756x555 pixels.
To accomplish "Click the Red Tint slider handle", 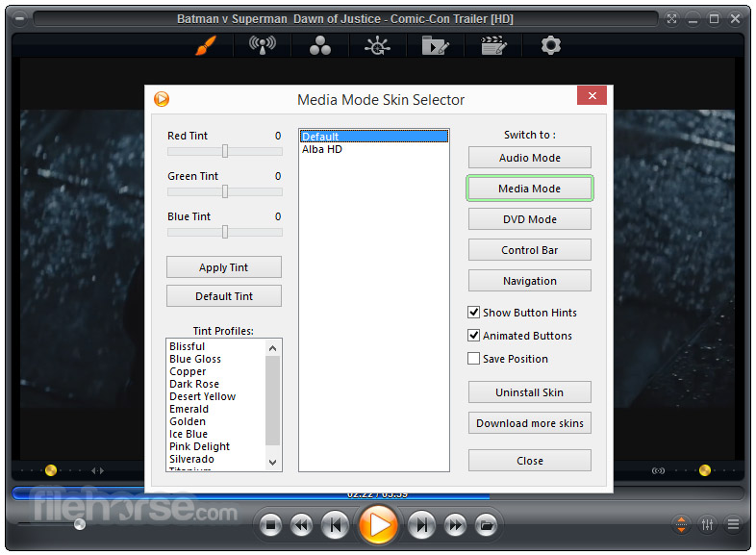I will point(225,151).
